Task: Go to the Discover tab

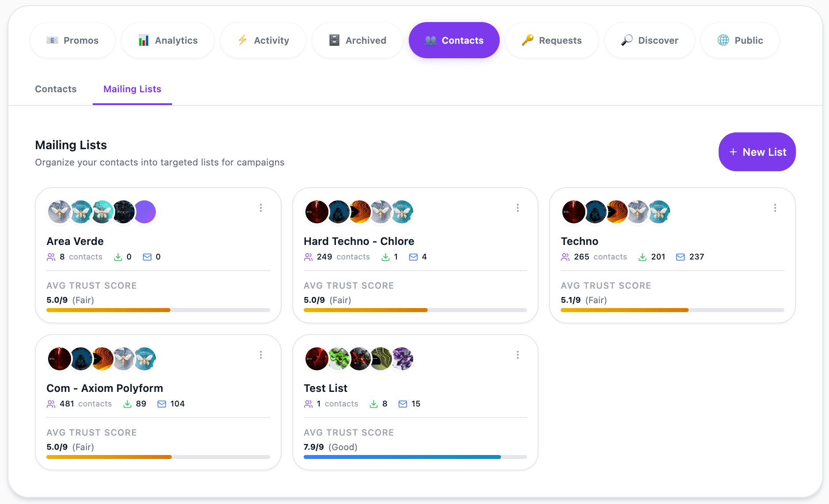Action: (x=649, y=41)
